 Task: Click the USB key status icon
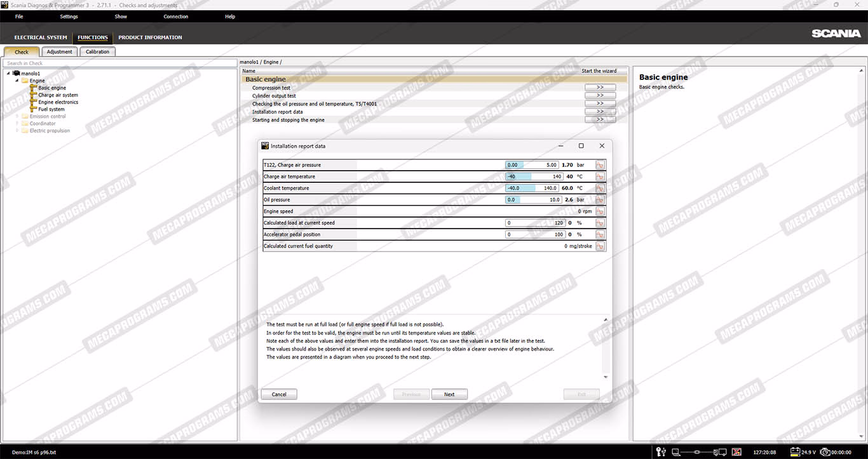tap(661, 452)
